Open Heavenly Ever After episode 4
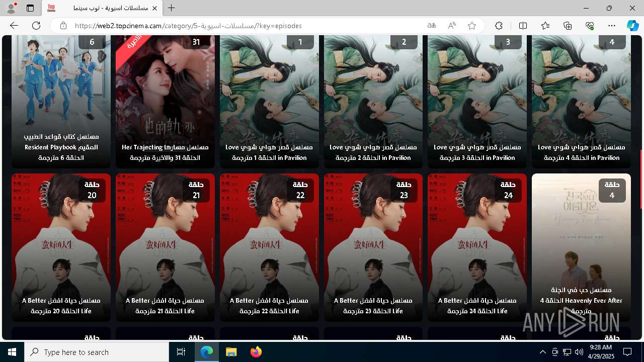Screen dimensions: 644x362 coord(581,247)
